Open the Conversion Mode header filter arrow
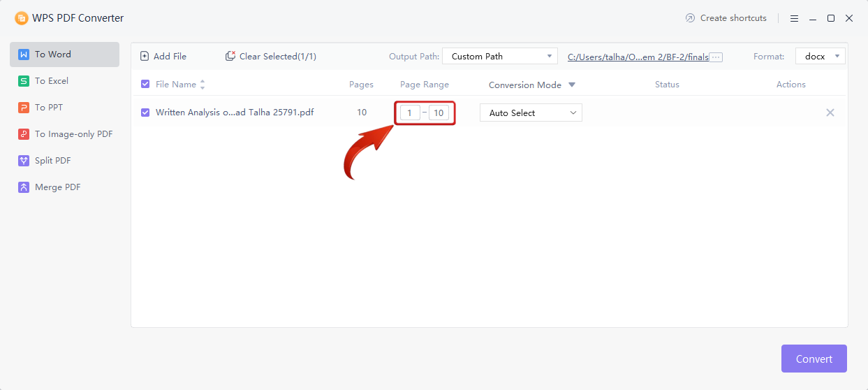 tap(572, 85)
